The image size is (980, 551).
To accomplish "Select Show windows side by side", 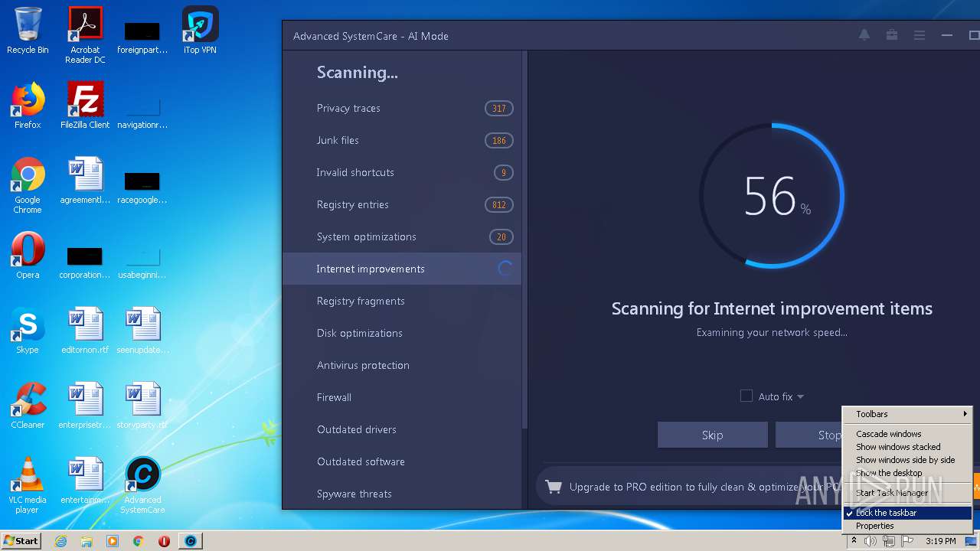I will tap(907, 460).
